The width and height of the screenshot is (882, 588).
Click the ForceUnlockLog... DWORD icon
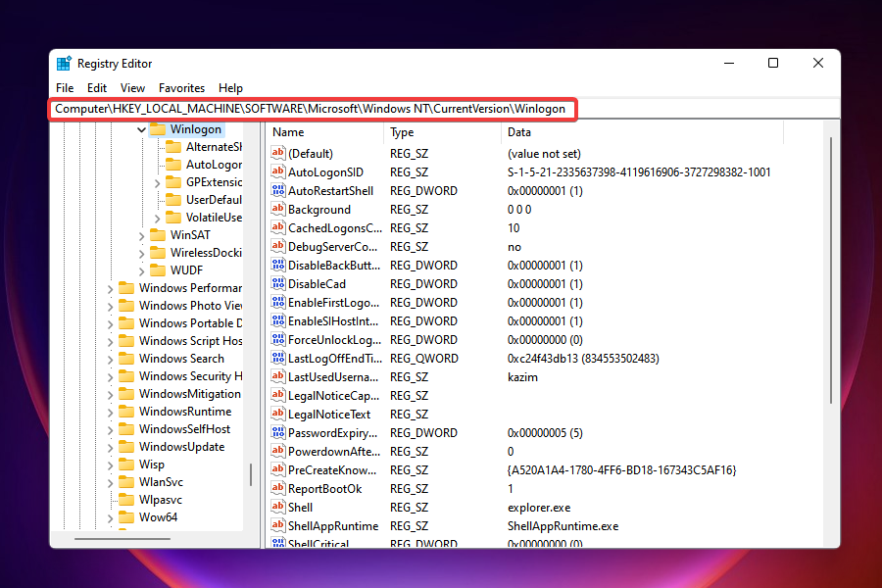(x=278, y=339)
